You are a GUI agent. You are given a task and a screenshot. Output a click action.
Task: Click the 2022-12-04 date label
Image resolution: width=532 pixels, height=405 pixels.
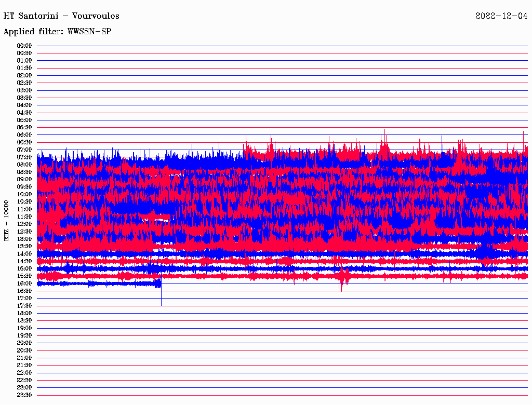pyautogui.click(x=501, y=16)
